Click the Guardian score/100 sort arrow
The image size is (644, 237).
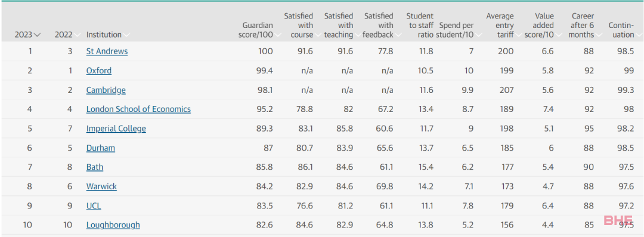click(x=278, y=35)
